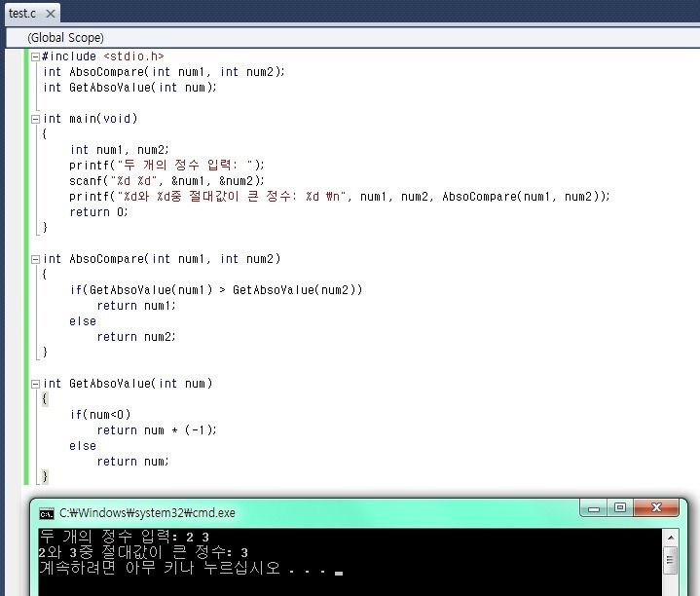Image resolution: width=700 pixels, height=596 pixels.
Task: Minimize the cmd.exe console window
Action: coord(594,508)
